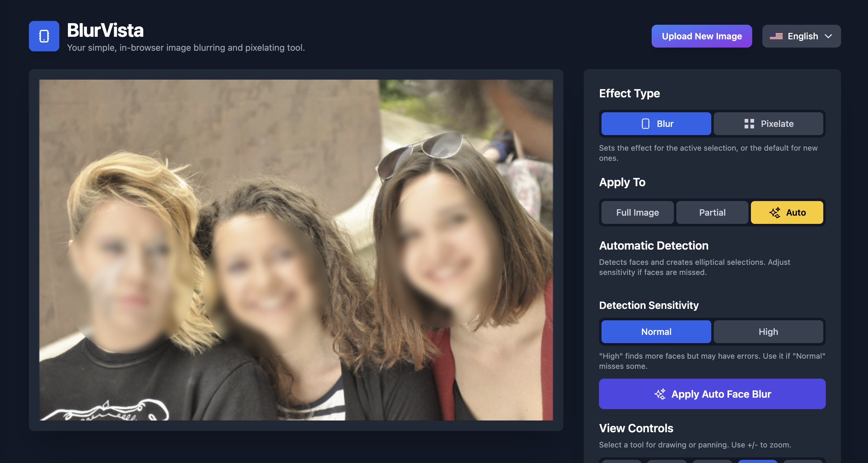Click the Pixelate grid icon
This screenshot has height=463, width=868.
point(750,124)
